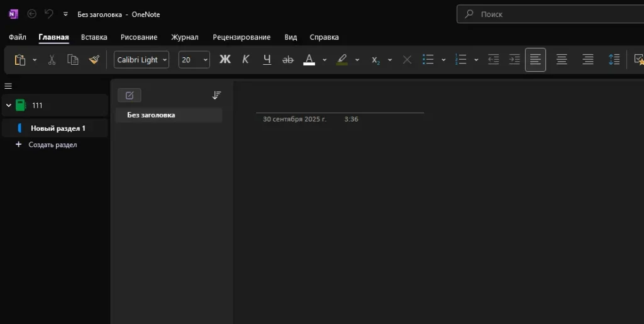Screen dimensions: 644x324
Task: Click the Format Painter brush icon
Action: 94,60
